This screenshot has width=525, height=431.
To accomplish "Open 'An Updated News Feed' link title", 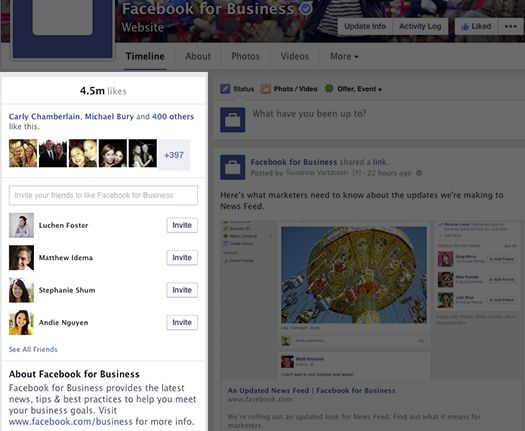I will 311,390.
